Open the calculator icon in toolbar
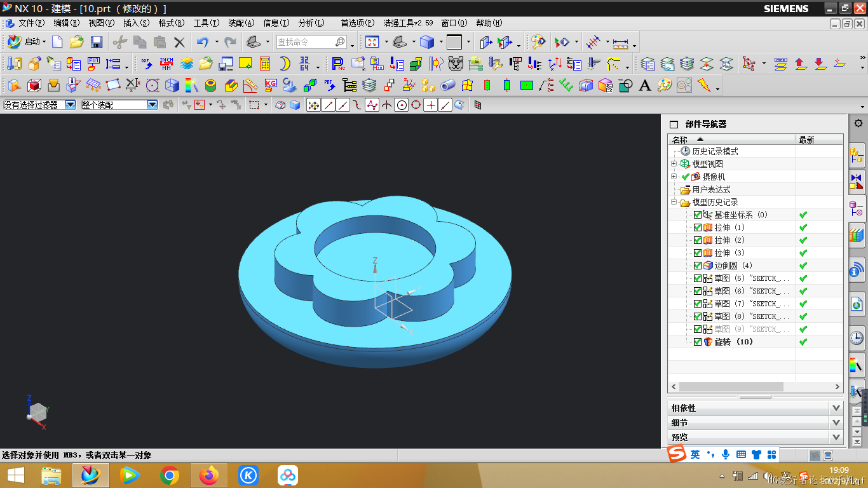The width and height of the screenshot is (868, 488). (265, 64)
